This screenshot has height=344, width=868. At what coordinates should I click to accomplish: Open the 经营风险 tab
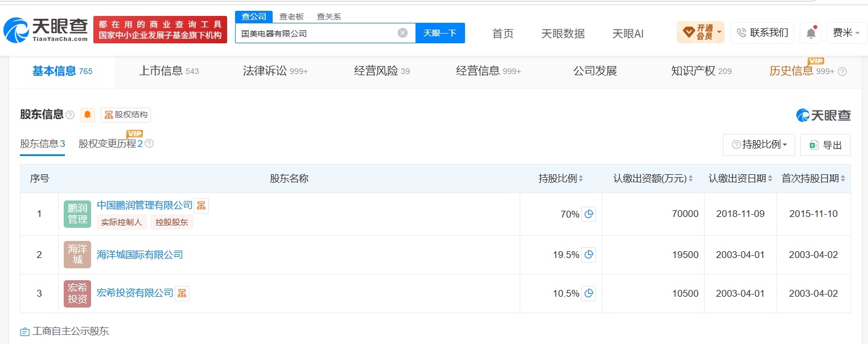(x=382, y=71)
